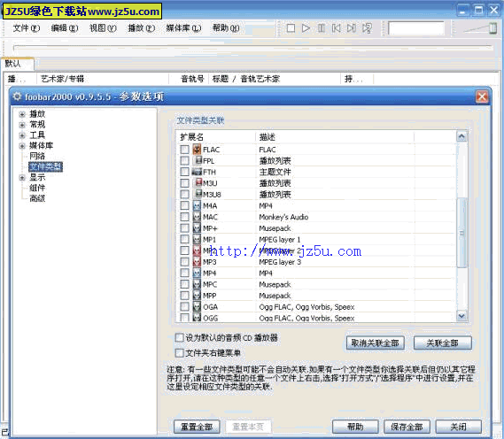Select 高级 in the preferences tree
The width and height of the screenshot is (504, 439).
(37, 198)
